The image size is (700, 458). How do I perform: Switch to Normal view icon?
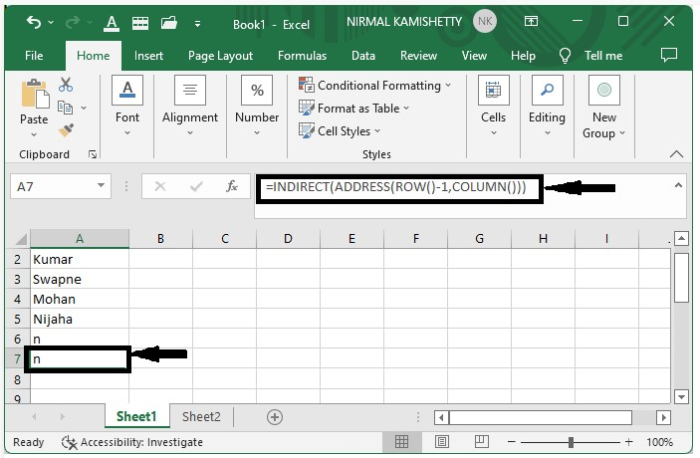click(401, 442)
